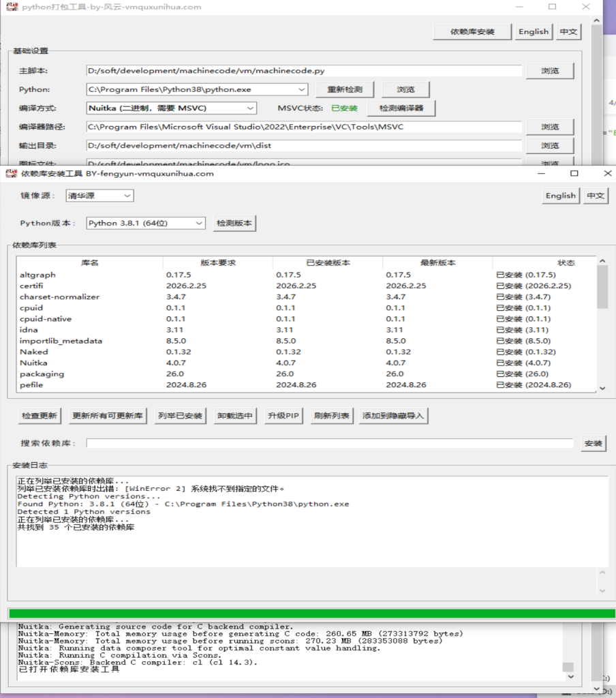Open the 镜像源 mirror source dropdown
The width and height of the screenshot is (616, 698).
[99, 195]
